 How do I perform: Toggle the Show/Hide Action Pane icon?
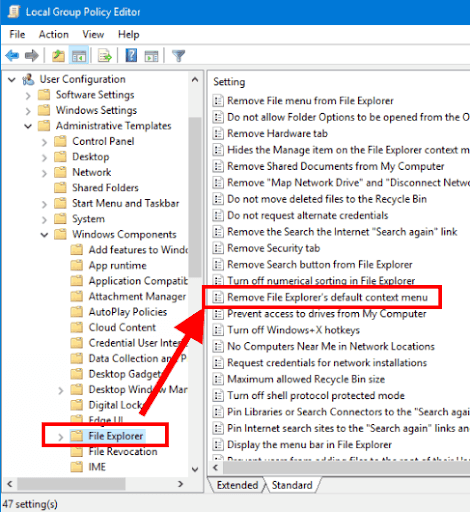[151, 56]
